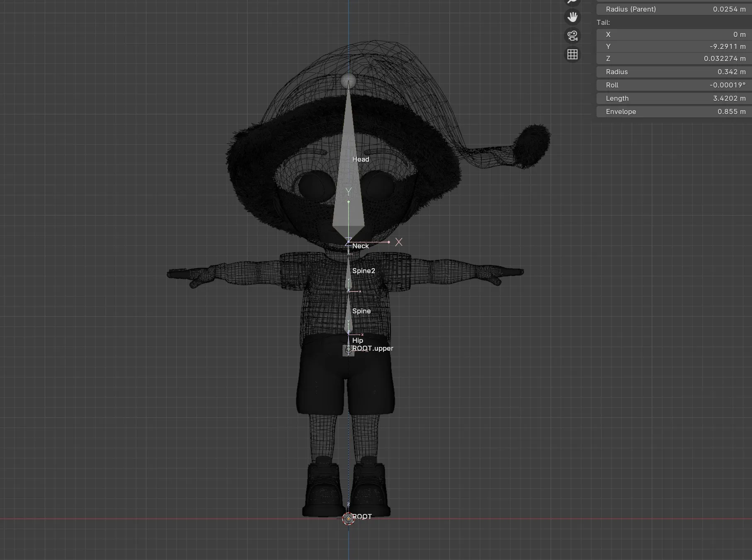Switch perspective/orthographic using the grid icon
The image size is (752, 560).
(x=572, y=54)
